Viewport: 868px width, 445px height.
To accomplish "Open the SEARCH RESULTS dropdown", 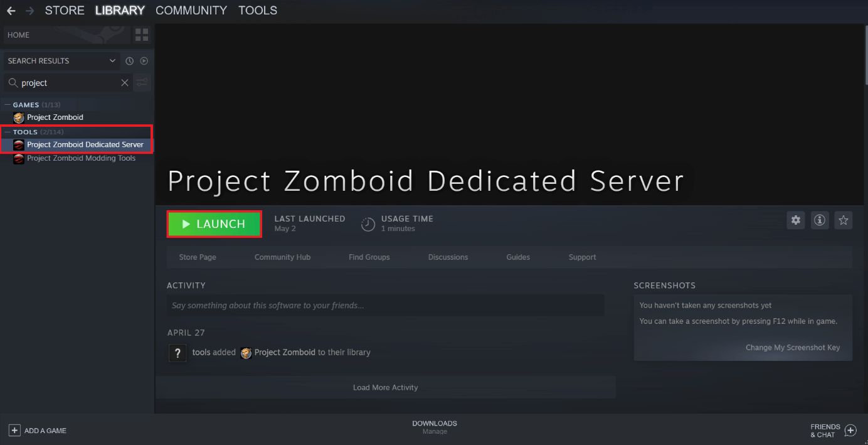I will click(x=60, y=60).
